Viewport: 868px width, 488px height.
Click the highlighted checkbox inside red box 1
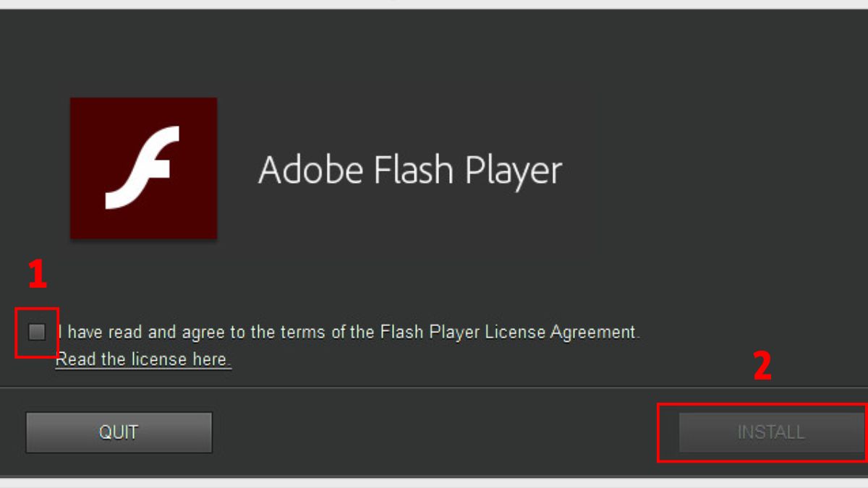point(38,332)
